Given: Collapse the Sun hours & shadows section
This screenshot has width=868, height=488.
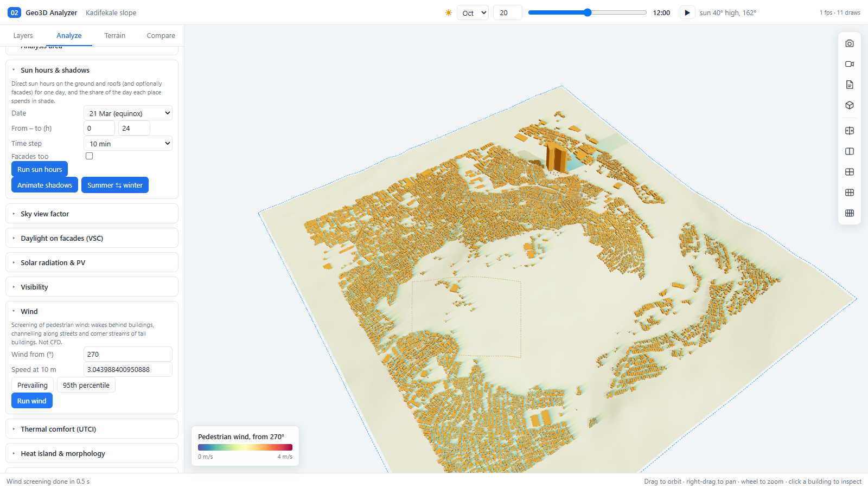Looking at the screenshot, I should (92, 70).
